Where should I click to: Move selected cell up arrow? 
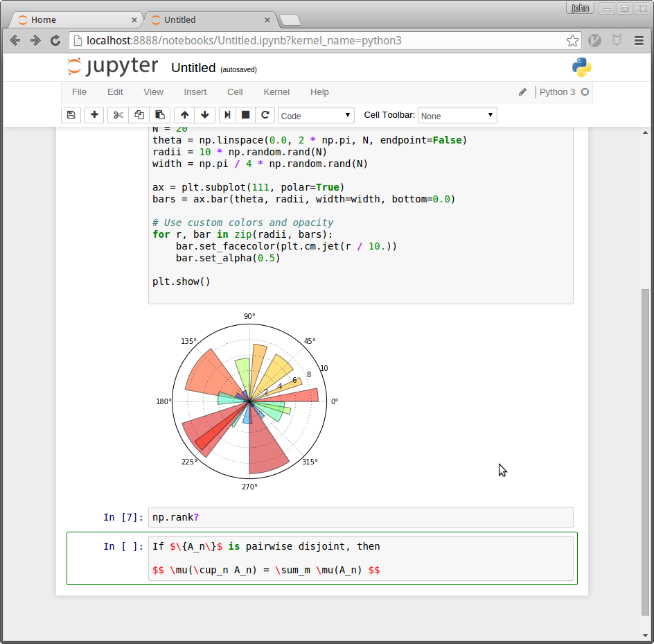pyautogui.click(x=184, y=115)
